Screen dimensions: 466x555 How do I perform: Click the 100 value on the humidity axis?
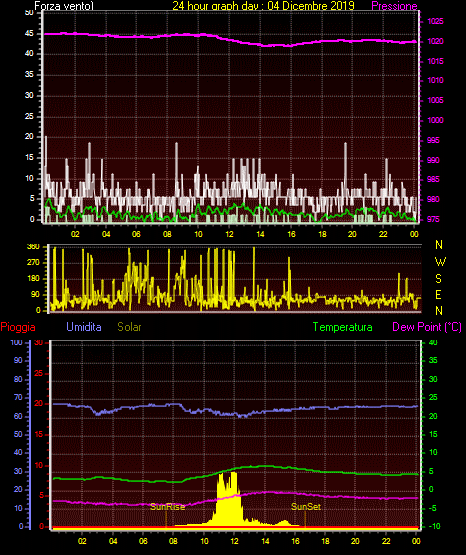16,342
